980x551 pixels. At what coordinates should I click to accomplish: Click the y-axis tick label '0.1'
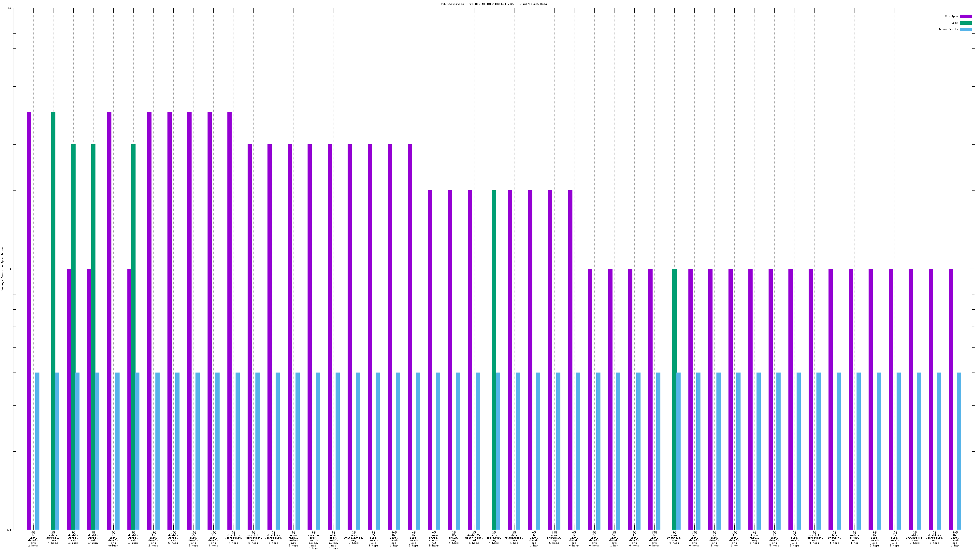pyautogui.click(x=9, y=530)
